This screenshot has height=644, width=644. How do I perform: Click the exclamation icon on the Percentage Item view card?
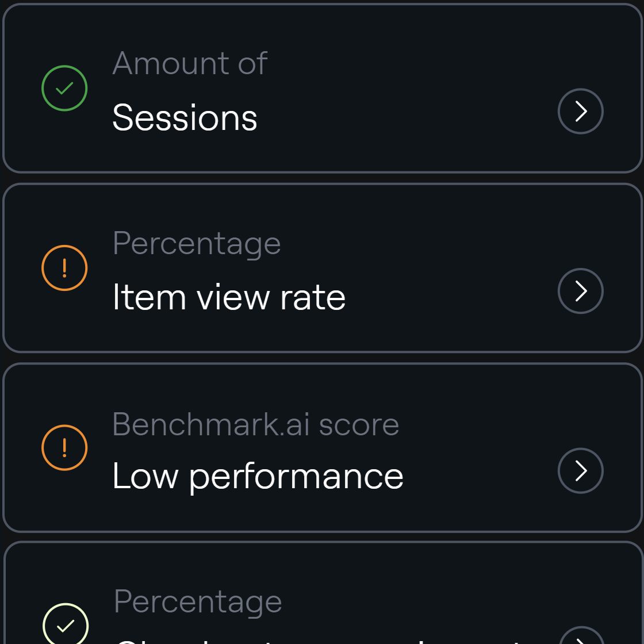[x=64, y=268]
